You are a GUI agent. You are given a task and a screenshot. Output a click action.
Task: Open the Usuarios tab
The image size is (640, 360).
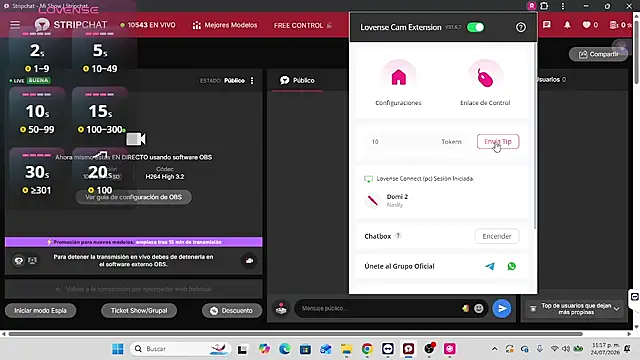click(551, 80)
